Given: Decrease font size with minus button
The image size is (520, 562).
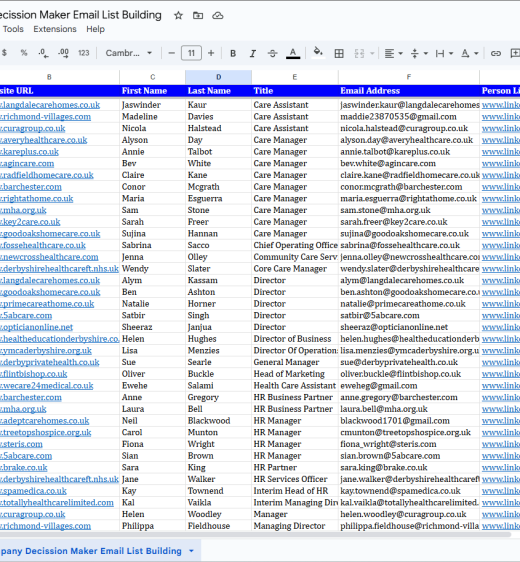Looking at the screenshot, I should click(171, 53).
